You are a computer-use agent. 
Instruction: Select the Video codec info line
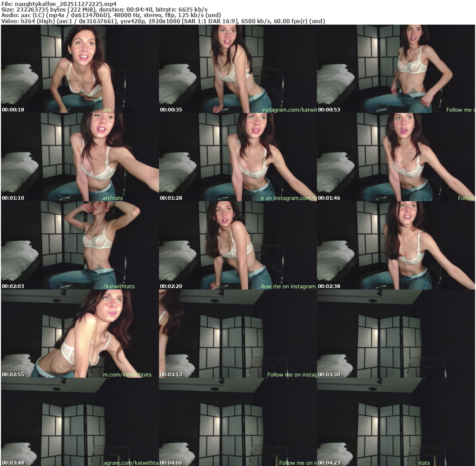(163, 21)
